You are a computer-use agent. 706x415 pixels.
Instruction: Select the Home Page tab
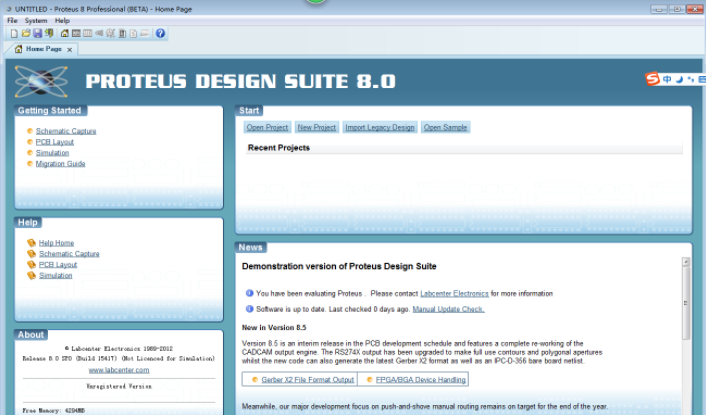click(x=44, y=49)
